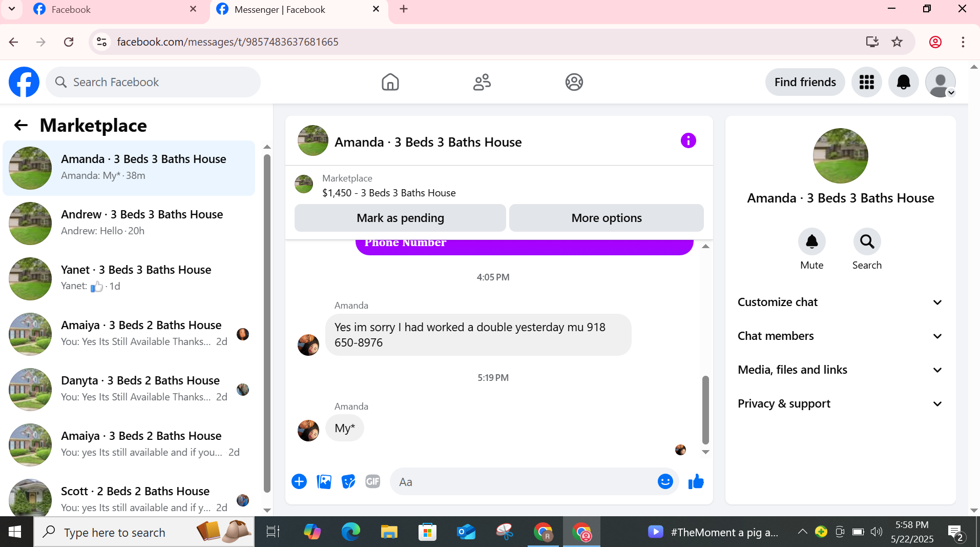Viewport: 980px width, 547px height.
Task: Click the conversation list scrollbar
Action: 267,323
